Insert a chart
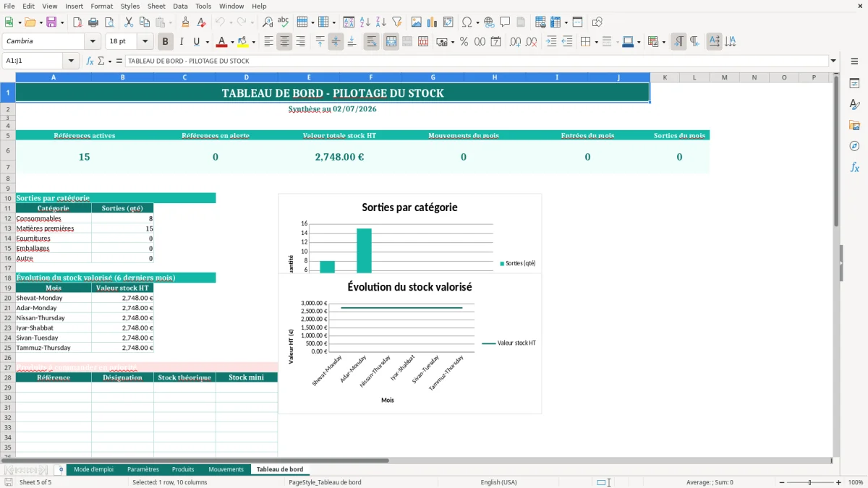This screenshot has height=488, width=868. [x=433, y=22]
